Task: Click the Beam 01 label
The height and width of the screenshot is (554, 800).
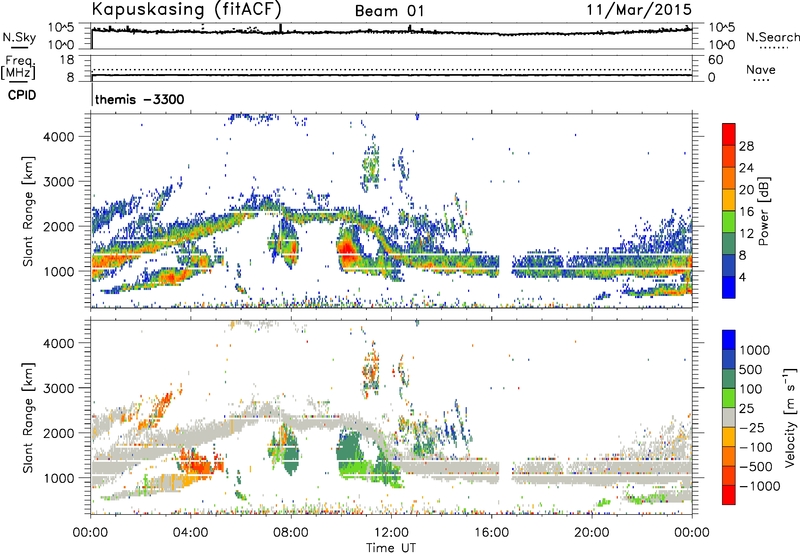Action: (x=389, y=11)
